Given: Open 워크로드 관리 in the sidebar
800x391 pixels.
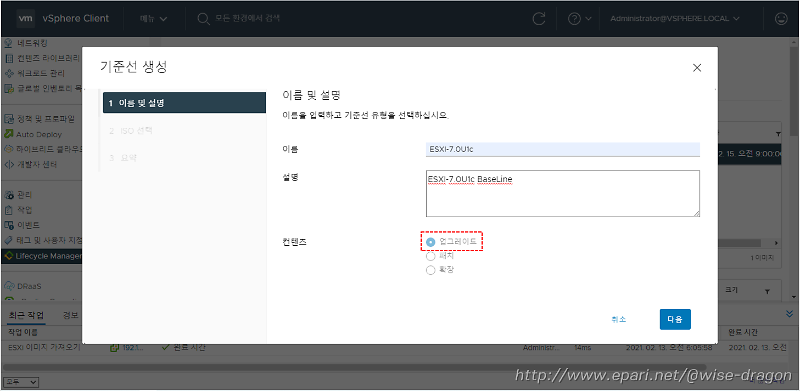Looking at the screenshot, I should [x=41, y=73].
